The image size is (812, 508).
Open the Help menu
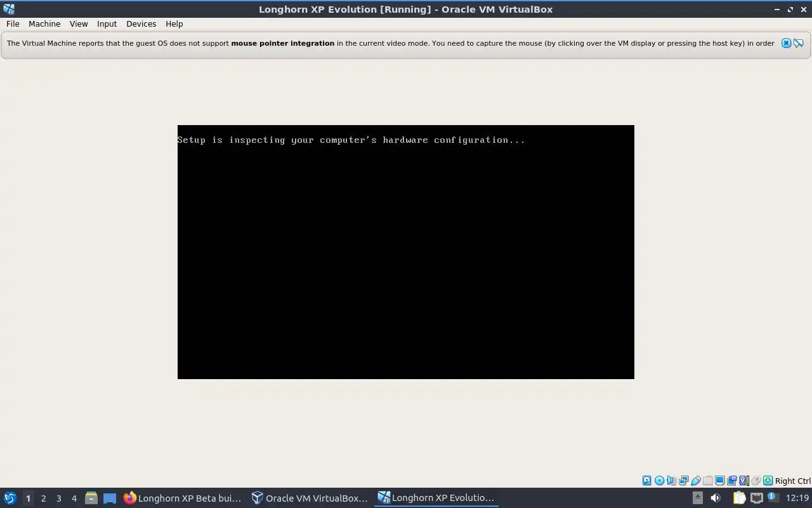[x=174, y=23]
